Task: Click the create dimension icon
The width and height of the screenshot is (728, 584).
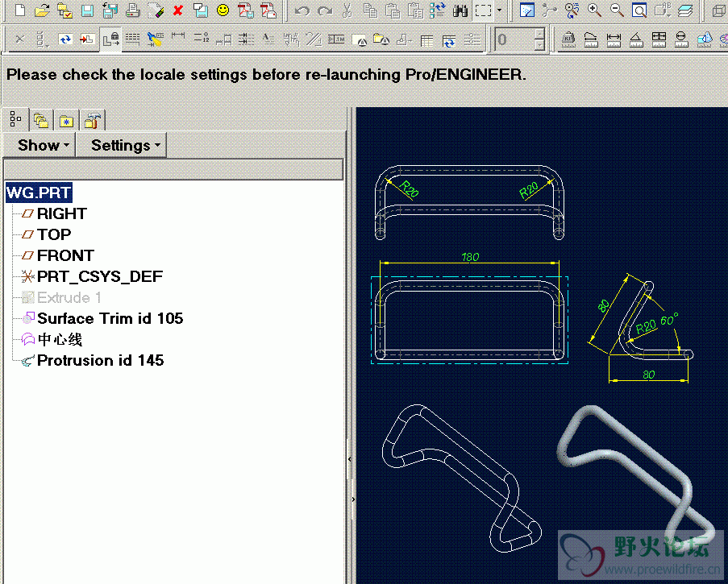Action: 178,35
